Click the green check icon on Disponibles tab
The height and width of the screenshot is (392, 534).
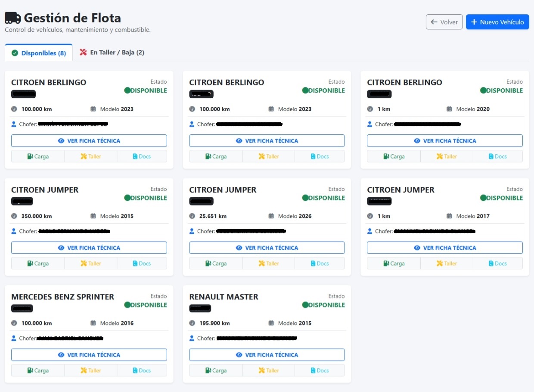click(x=15, y=53)
